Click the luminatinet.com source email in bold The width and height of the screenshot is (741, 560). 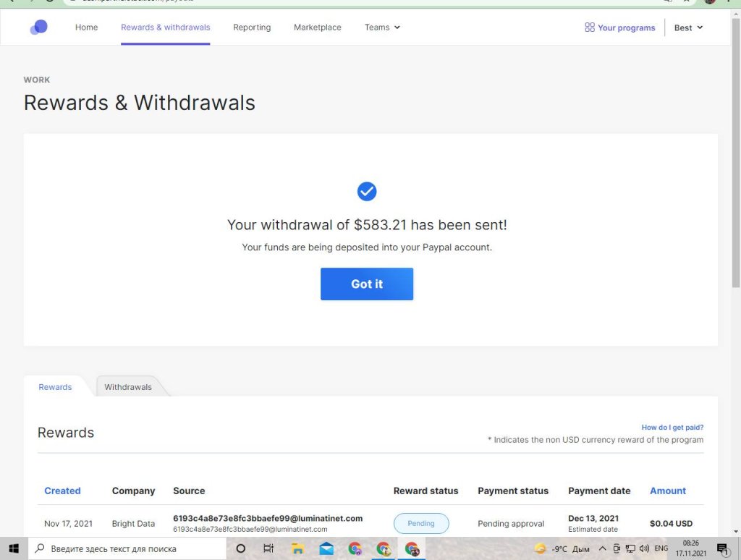click(x=268, y=519)
